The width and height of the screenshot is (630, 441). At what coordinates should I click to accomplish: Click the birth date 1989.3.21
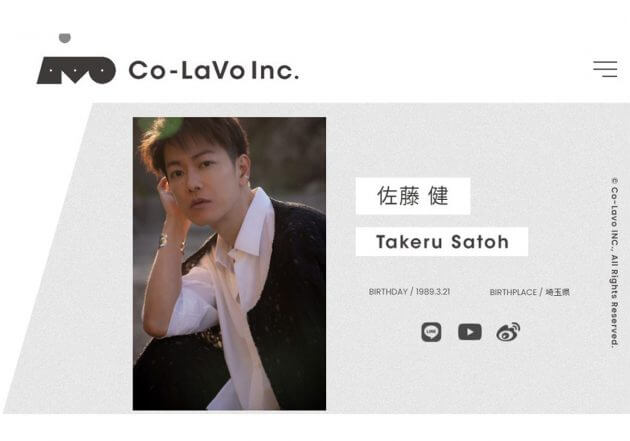(433, 292)
